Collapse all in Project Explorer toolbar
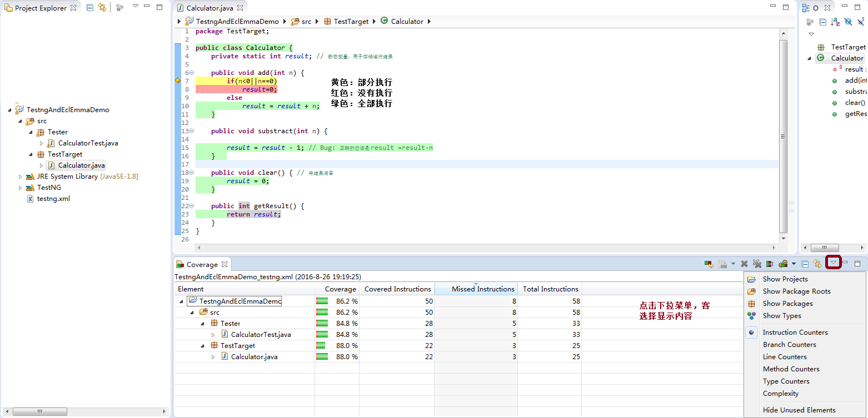The width and height of the screenshot is (868, 418). coord(89,8)
